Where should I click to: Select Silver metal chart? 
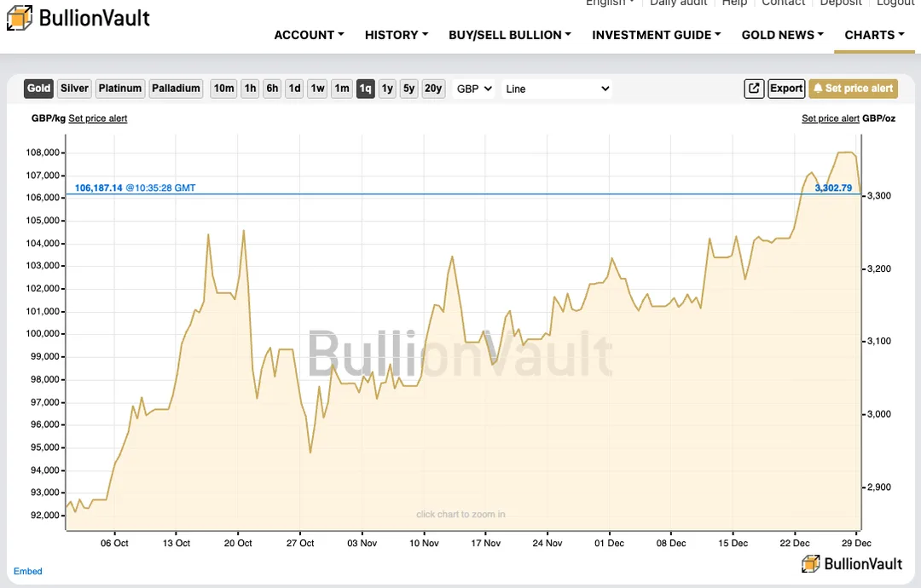(74, 89)
